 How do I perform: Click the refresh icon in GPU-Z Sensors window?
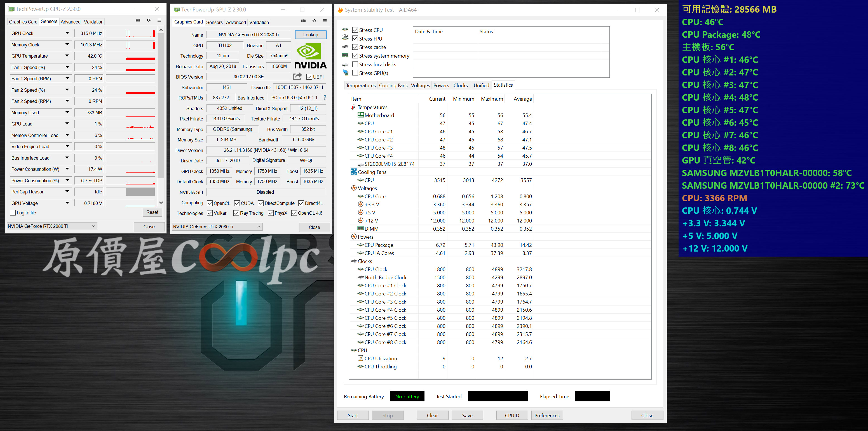click(149, 20)
